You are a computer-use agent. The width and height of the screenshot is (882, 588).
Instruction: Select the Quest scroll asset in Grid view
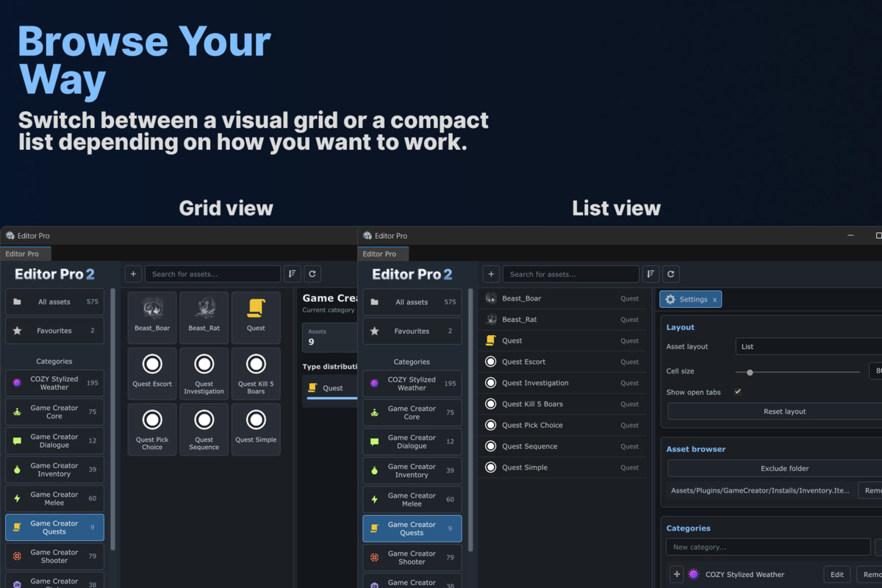[256, 318]
